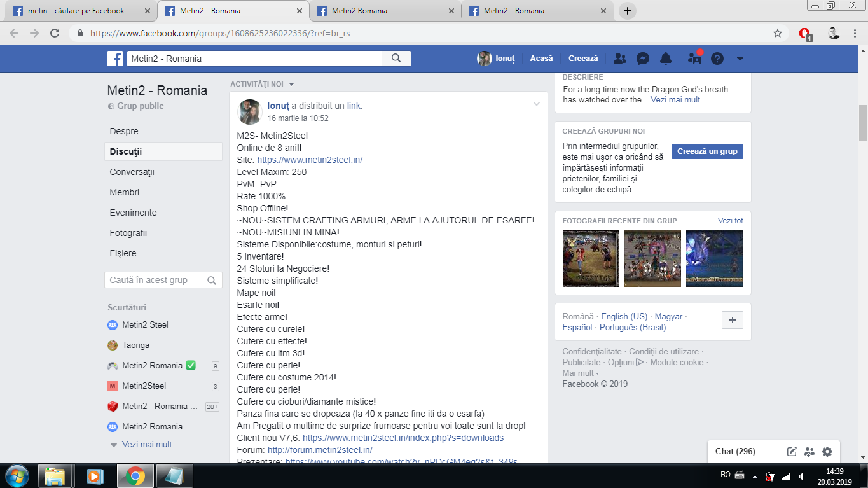Image resolution: width=868 pixels, height=488 pixels.
Task: Open account menu dropdown arrow in header
Action: coord(740,59)
